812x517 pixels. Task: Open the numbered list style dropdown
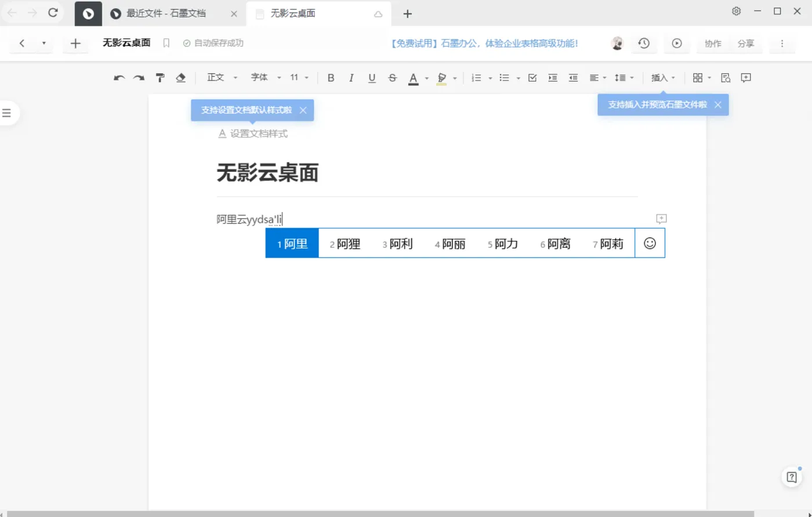coord(490,78)
